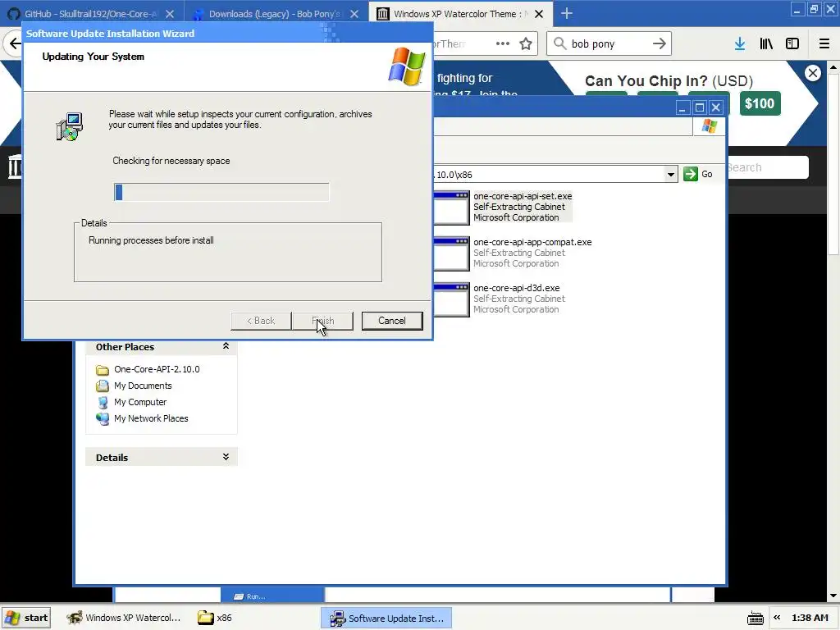Close the GitHub browser tab

coord(169,14)
